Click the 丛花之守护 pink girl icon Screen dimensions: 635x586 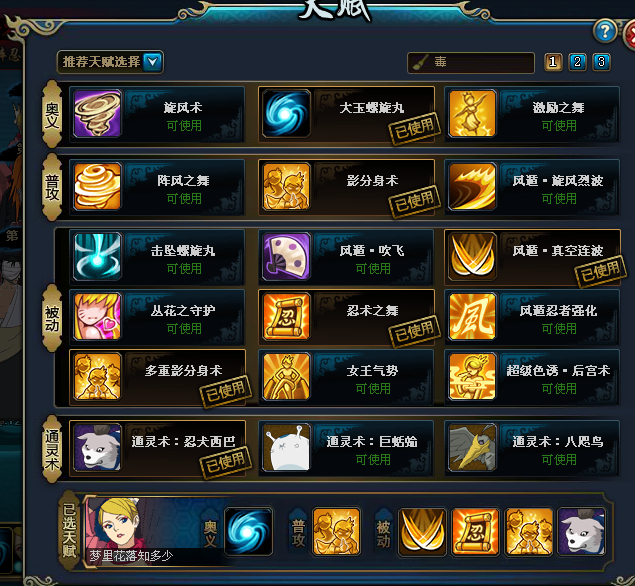click(97, 317)
